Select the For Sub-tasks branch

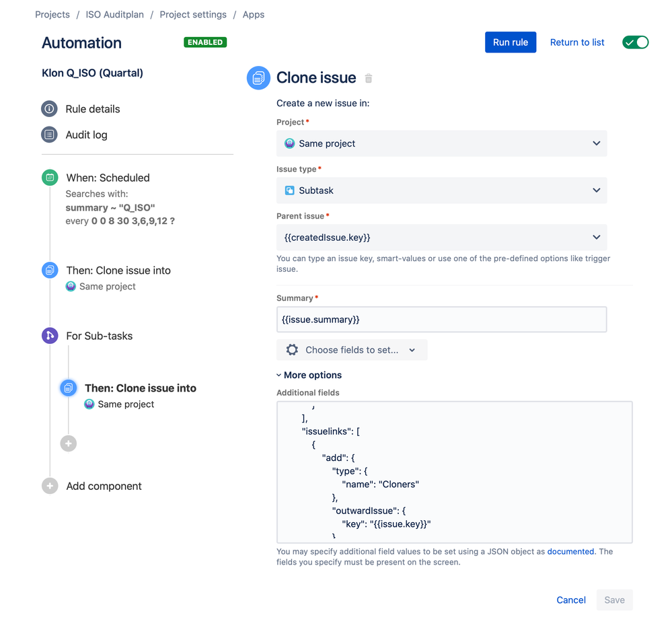[100, 336]
